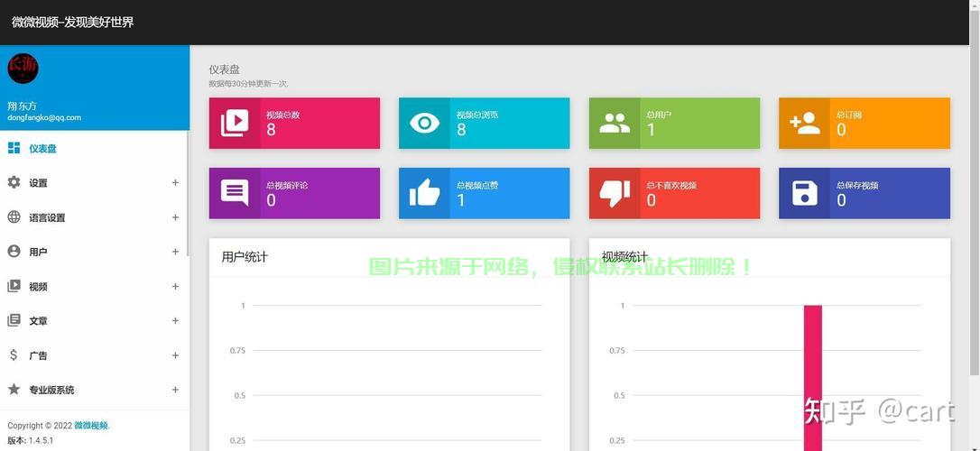Click the 视频总数 value 8
The height and width of the screenshot is (451, 980).
click(x=271, y=129)
